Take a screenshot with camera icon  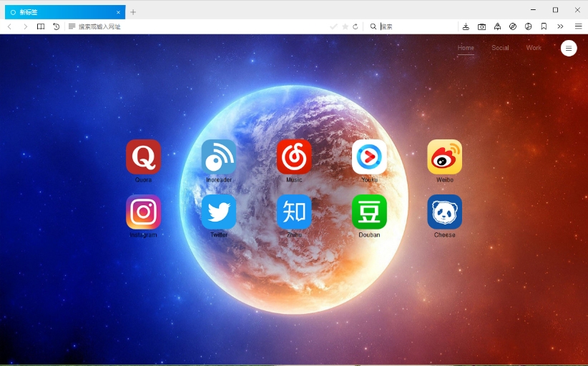[481, 26]
